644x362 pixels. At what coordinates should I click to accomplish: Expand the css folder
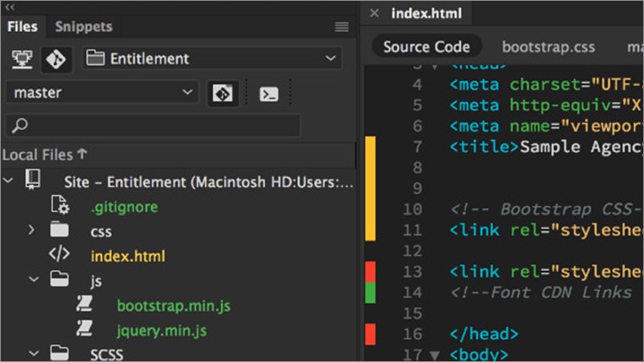pyautogui.click(x=31, y=231)
